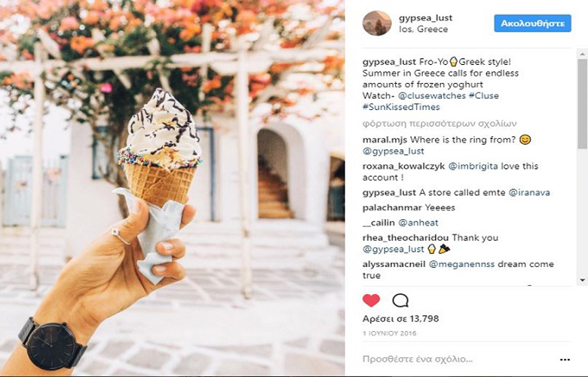Load more comments via φόρτωση περισσότερων σχολίων
The width and height of the screenshot is (588, 377).
(x=439, y=124)
